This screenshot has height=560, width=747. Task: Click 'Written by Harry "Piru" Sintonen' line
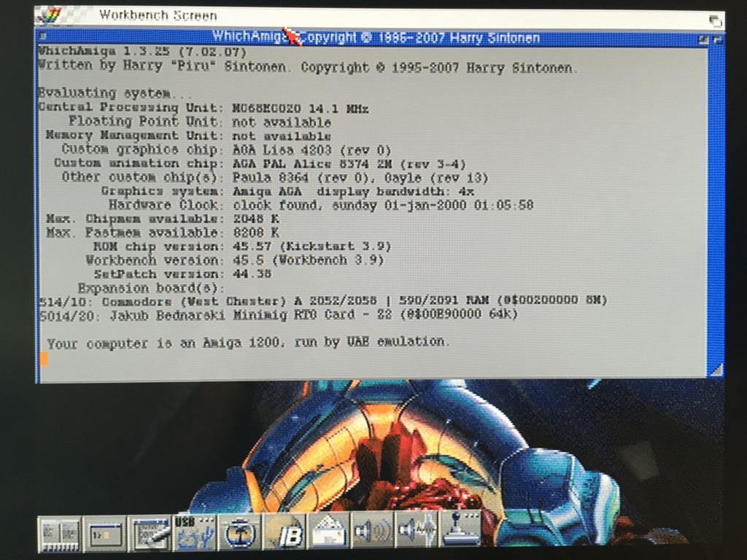coord(308,66)
